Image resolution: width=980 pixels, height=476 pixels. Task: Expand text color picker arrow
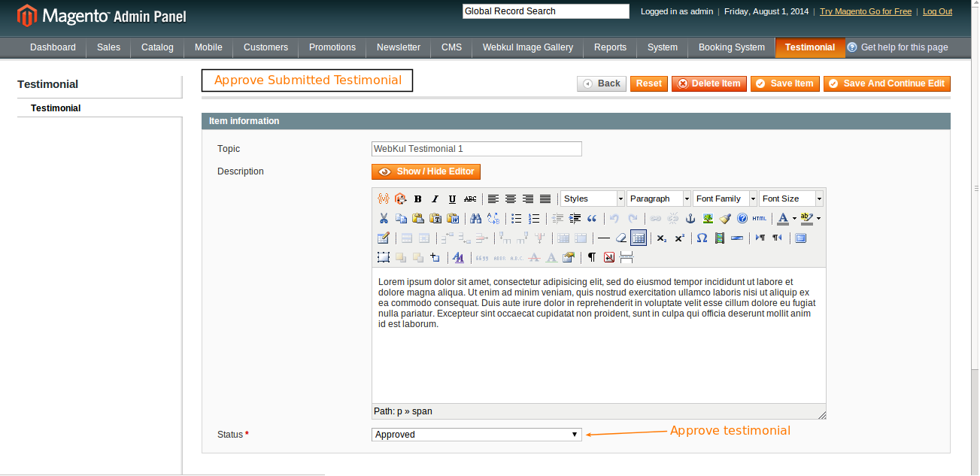(794, 218)
